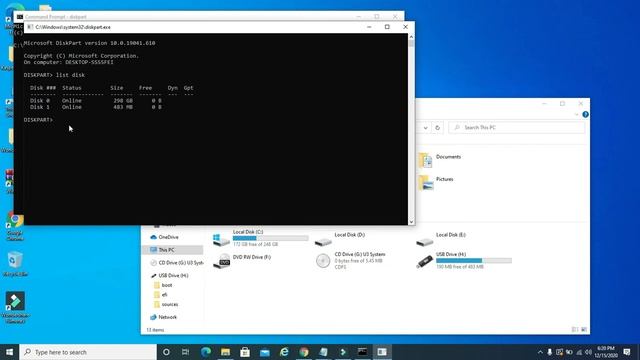The height and width of the screenshot is (360, 640).
Task: Open DVD RW Drive (F:) icon
Action: pyautogui.click(x=222, y=261)
